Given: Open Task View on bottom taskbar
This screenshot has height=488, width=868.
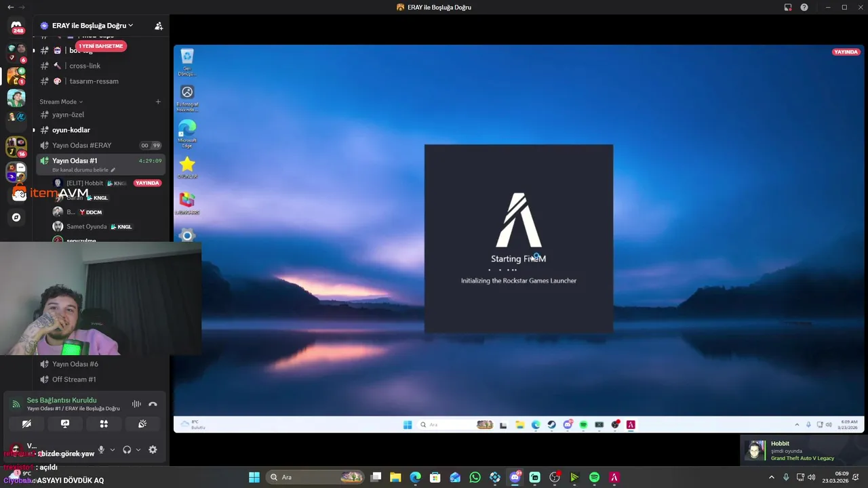Looking at the screenshot, I should 376,477.
